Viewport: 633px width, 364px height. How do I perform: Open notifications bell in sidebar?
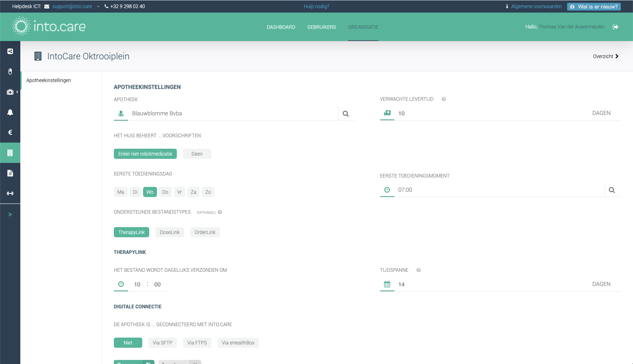click(10, 112)
